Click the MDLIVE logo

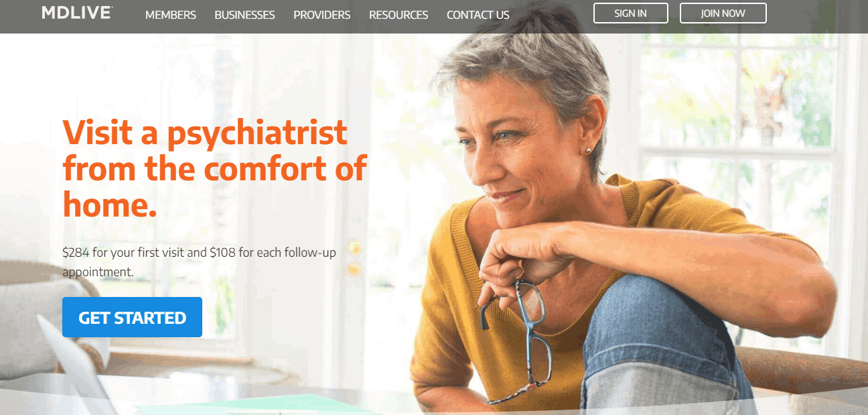tap(77, 13)
